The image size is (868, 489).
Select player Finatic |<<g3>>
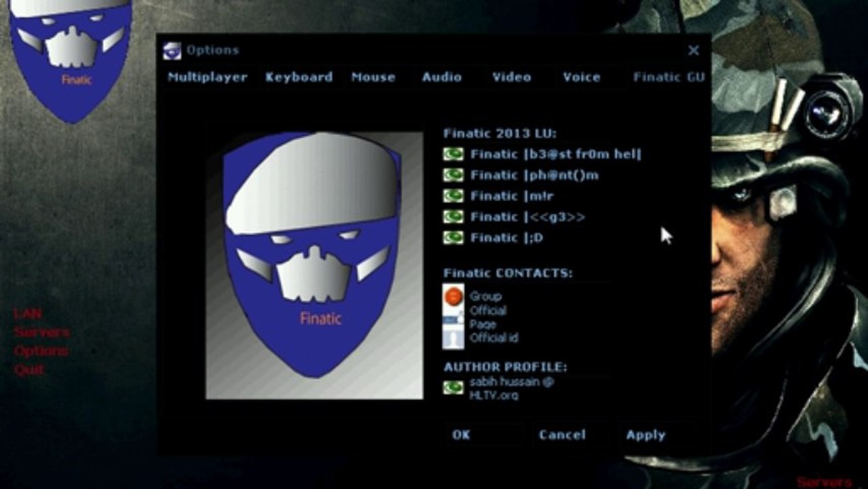click(527, 217)
